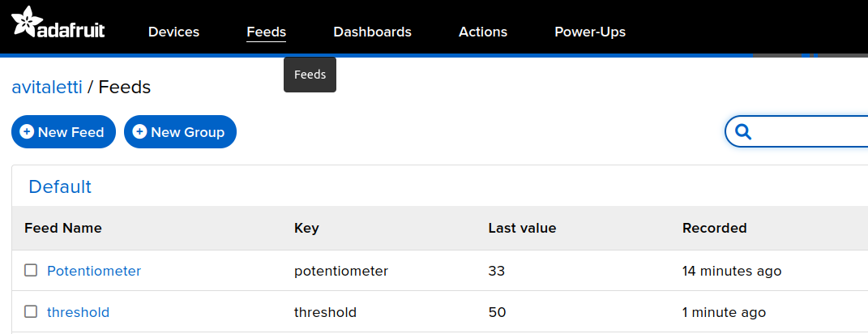Check the threshold feed checkbox

click(31, 311)
